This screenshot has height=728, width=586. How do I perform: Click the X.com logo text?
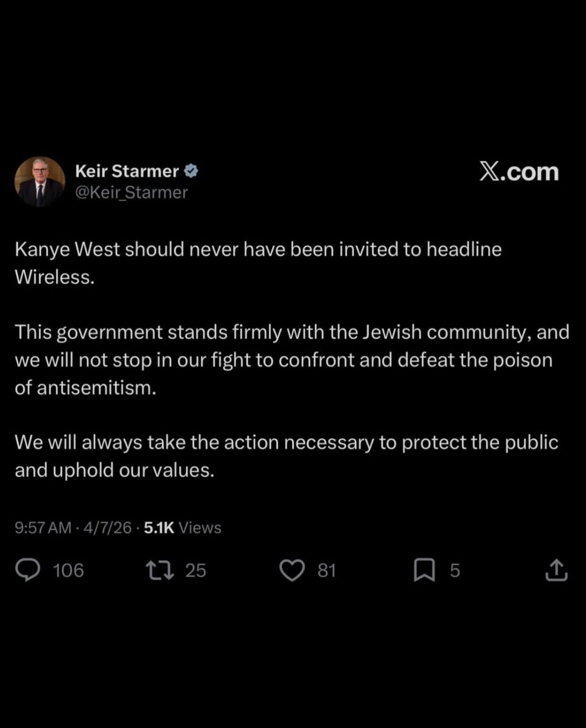[519, 172]
